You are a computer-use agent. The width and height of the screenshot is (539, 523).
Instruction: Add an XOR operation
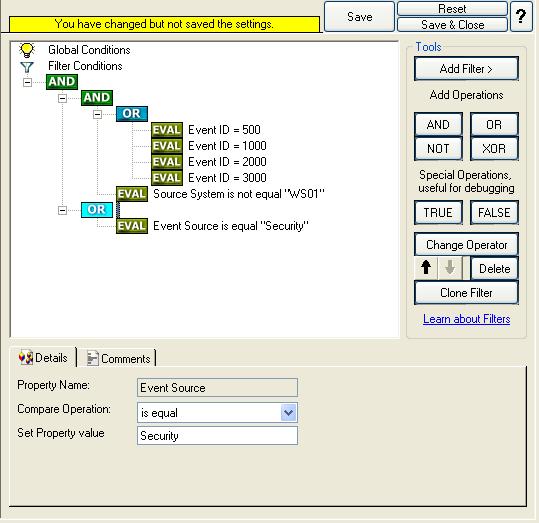[494, 149]
